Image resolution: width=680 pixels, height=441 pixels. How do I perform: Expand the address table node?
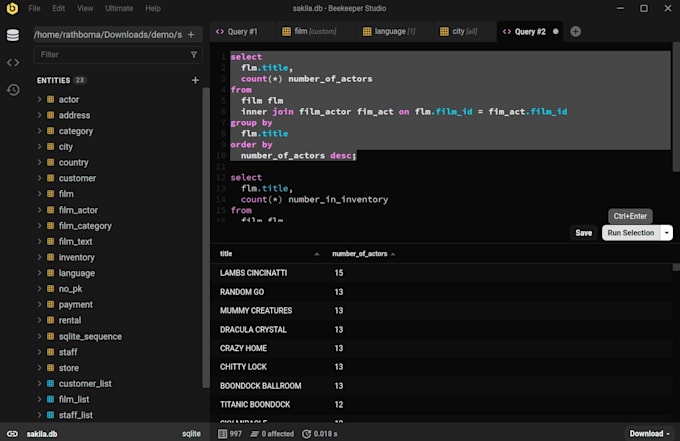39,115
